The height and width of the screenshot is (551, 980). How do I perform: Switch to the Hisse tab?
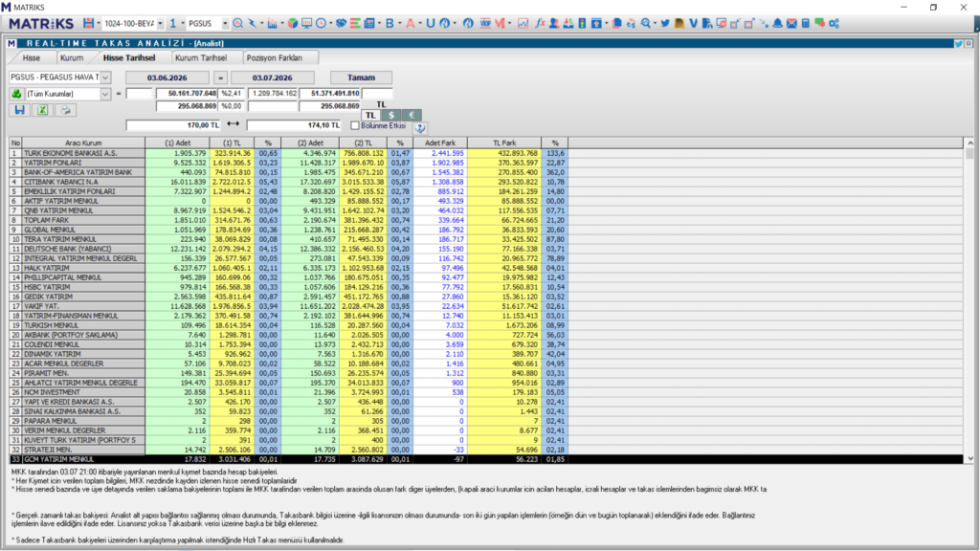[x=32, y=57]
